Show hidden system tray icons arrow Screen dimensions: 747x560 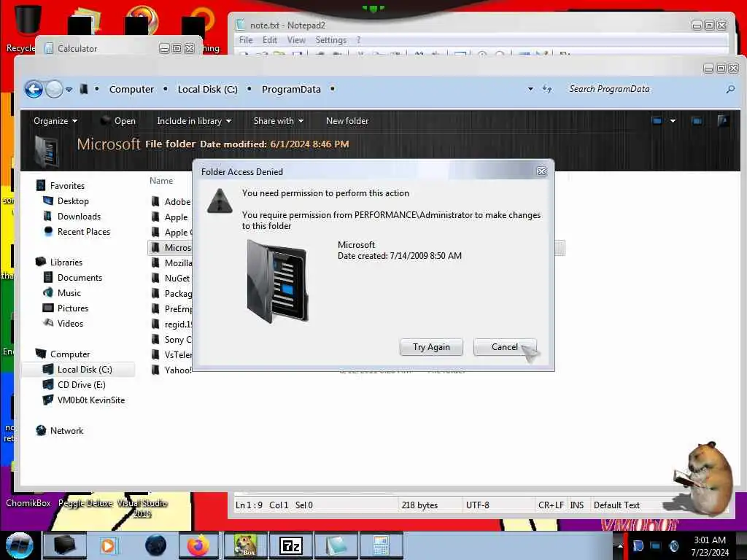pyautogui.click(x=620, y=545)
